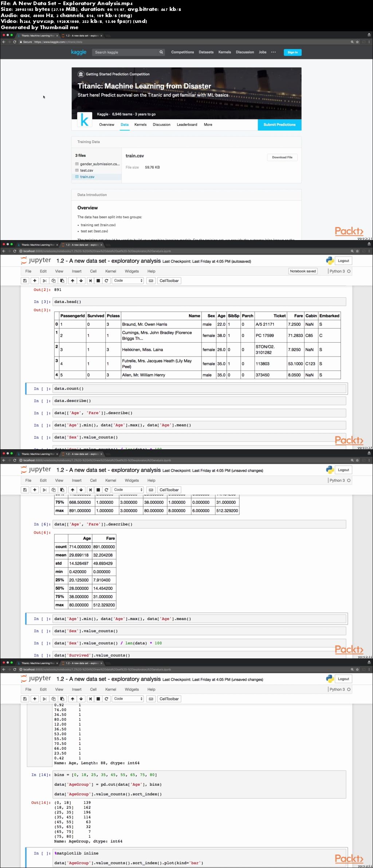Click the Jupyter logo in the data.head() frame
373x868 pixels.
click(36, 260)
